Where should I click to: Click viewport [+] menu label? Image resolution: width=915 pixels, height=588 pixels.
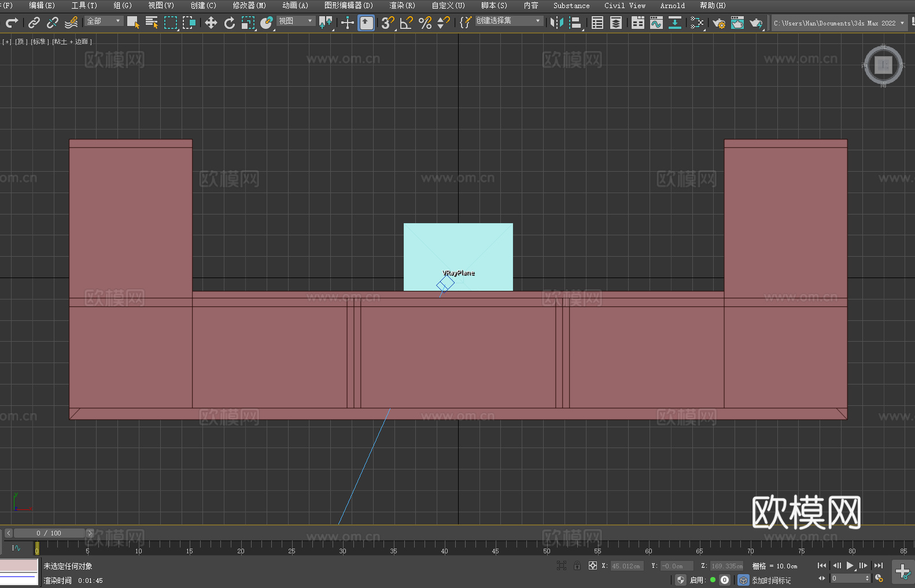point(7,42)
